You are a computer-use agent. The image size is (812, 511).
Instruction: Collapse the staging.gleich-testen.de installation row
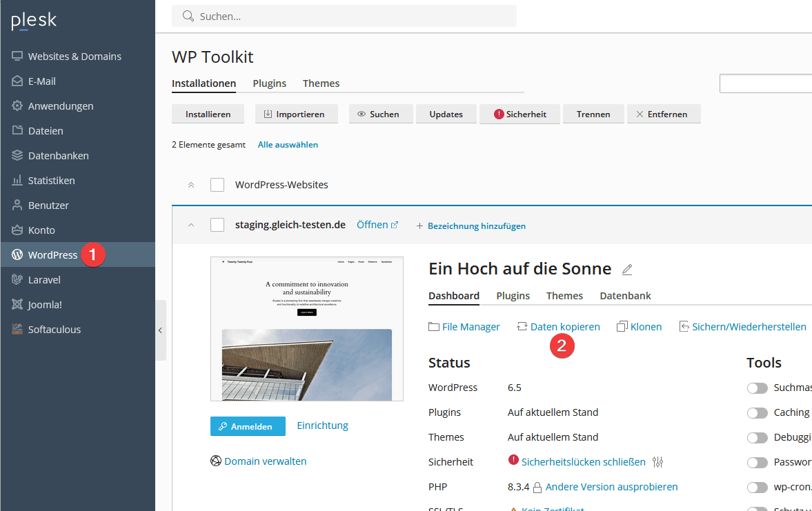(x=191, y=225)
